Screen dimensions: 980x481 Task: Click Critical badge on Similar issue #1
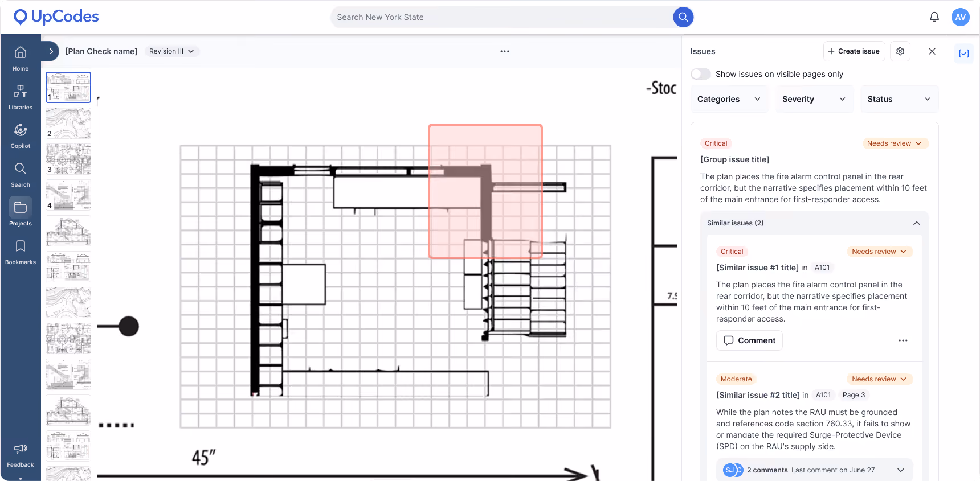tap(732, 252)
